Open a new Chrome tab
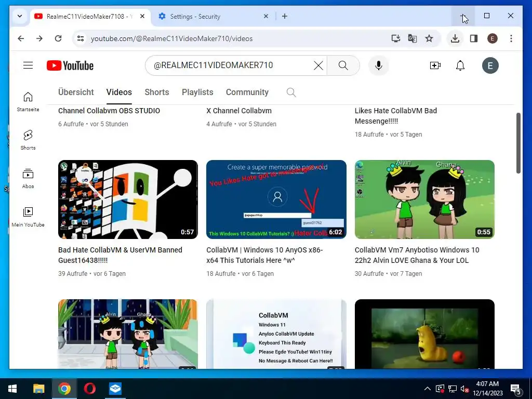 (x=285, y=16)
